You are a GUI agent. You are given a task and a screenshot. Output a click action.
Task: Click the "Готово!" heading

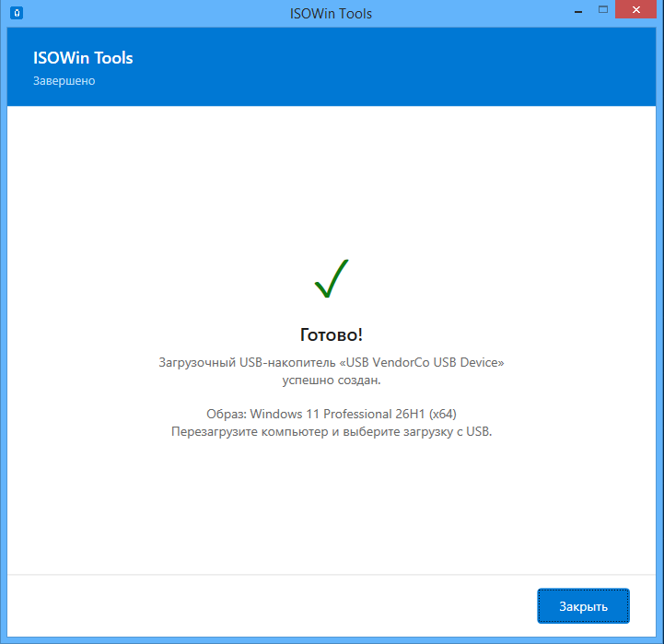coord(332,334)
